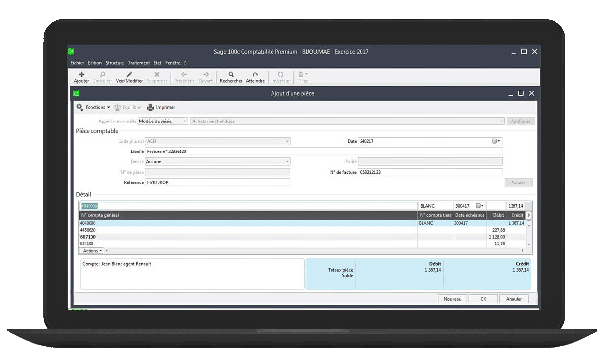Open the Structure menu
The width and height of the screenshot is (604, 364).
point(115,63)
